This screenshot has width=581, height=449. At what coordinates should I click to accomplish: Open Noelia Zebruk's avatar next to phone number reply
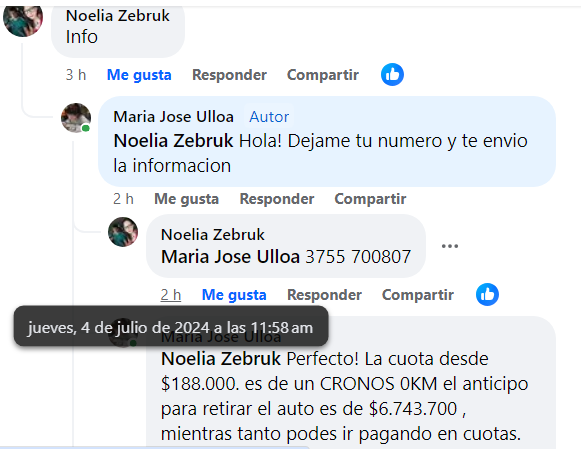click(123, 232)
